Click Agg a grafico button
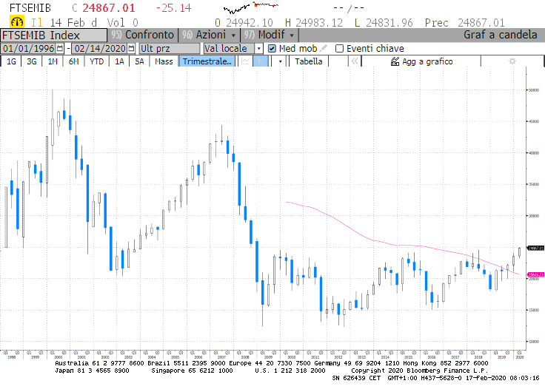 coord(421,61)
